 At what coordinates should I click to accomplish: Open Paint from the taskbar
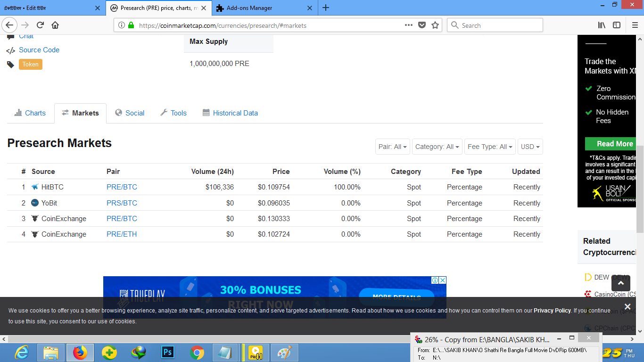pyautogui.click(x=285, y=353)
